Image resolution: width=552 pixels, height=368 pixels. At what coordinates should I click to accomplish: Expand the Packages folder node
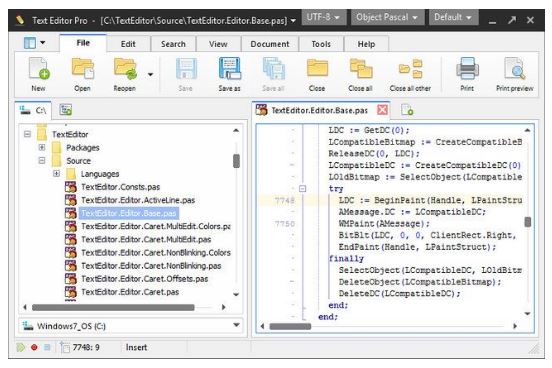(x=42, y=147)
